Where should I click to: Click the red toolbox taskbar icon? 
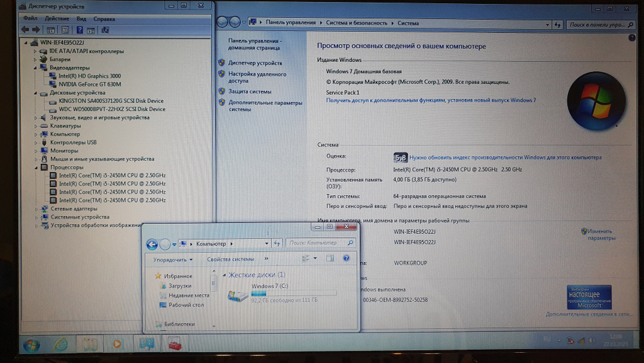click(x=175, y=344)
